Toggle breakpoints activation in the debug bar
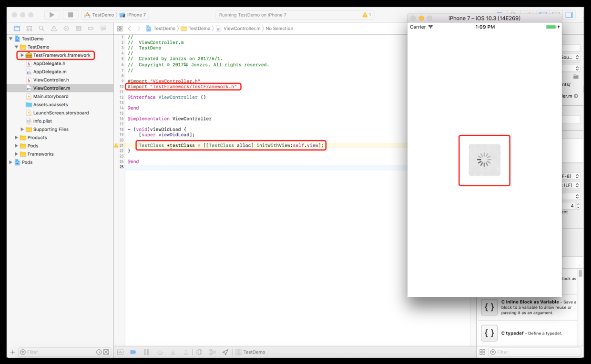Viewport: 591px width, 364px height. click(133, 352)
